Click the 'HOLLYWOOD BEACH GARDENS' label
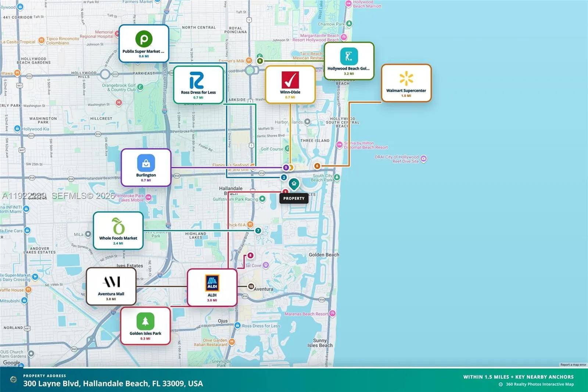 (x=34, y=61)
